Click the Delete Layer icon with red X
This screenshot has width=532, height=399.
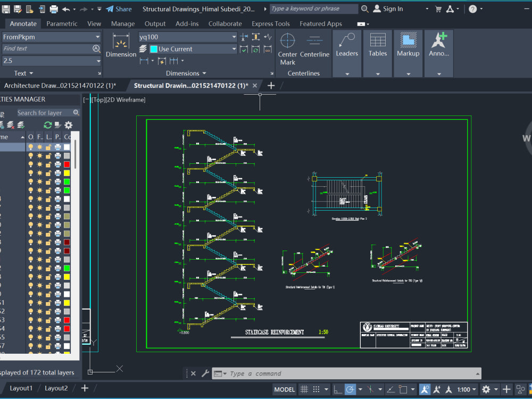(11, 125)
